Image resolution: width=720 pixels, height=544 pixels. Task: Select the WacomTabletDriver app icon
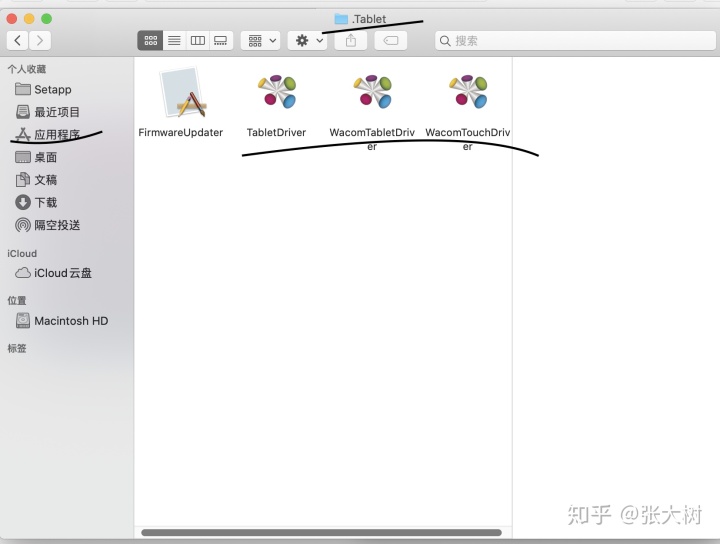pos(372,91)
